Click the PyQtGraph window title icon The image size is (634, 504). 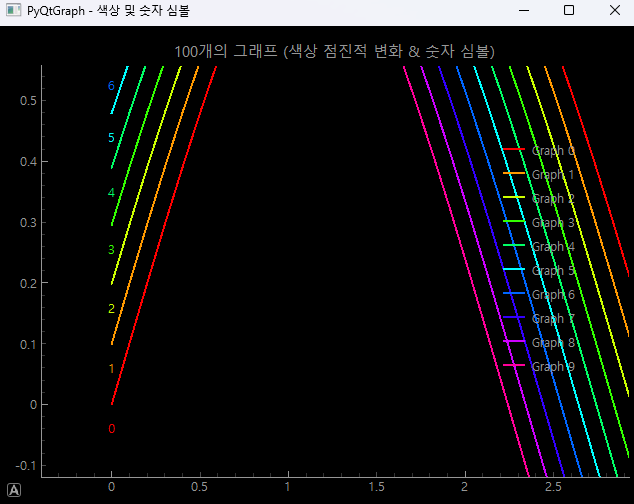13,10
